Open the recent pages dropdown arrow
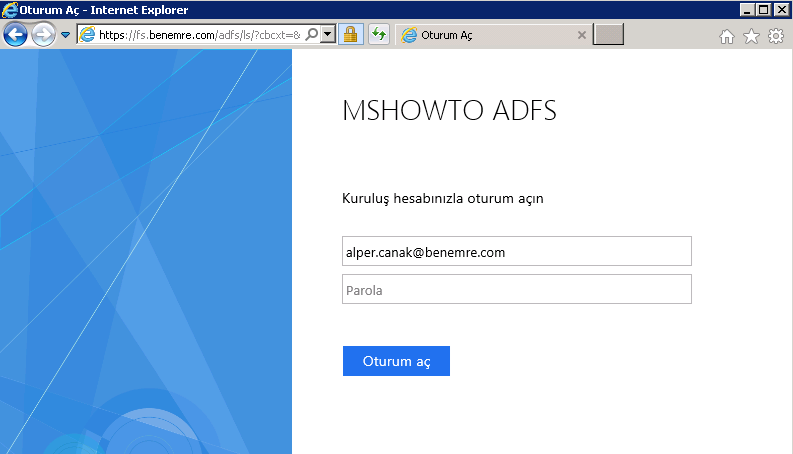The height and width of the screenshot is (454, 793). tap(65, 35)
